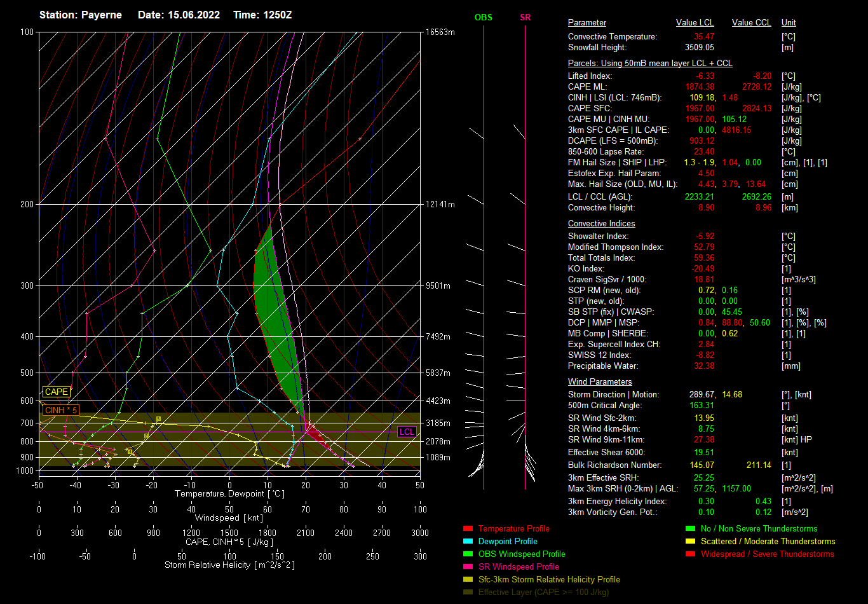Screen dimensions: 868x604
Task: Click the orange CINH * 5 label box
Action: pyautogui.click(x=61, y=410)
